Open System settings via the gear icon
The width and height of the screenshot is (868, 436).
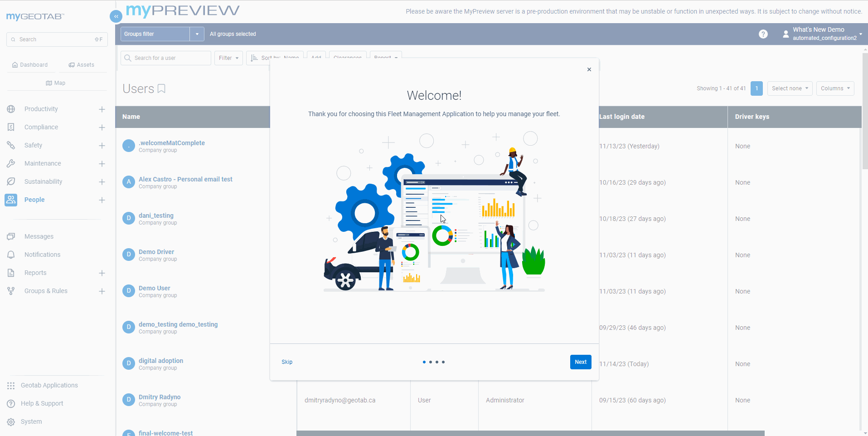(10, 421)
